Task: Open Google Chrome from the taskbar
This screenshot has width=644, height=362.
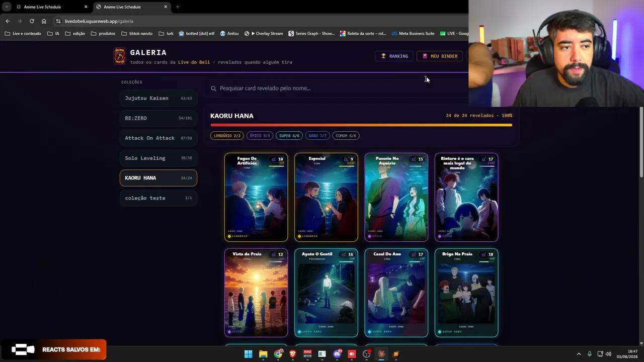Action: point(278,354)
